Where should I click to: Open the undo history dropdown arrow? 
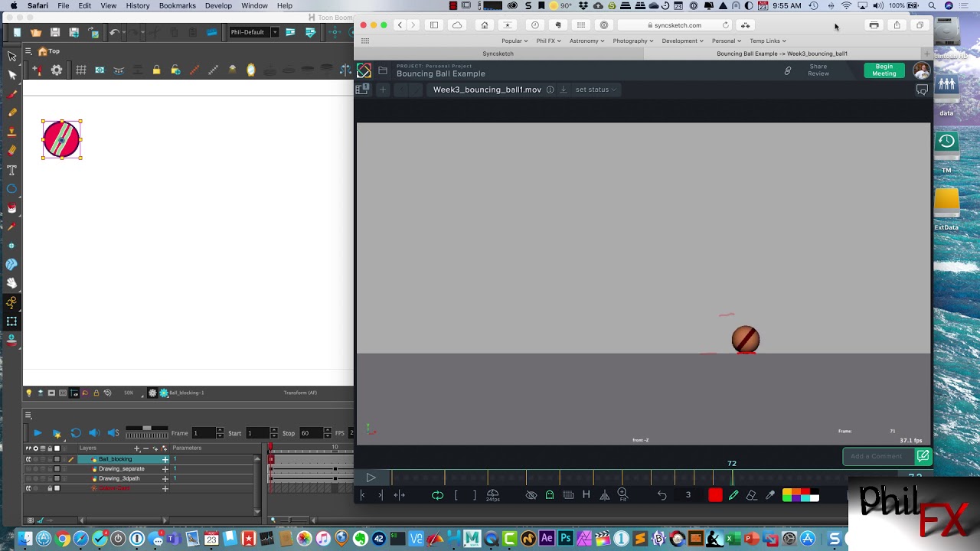pos(123,32)
